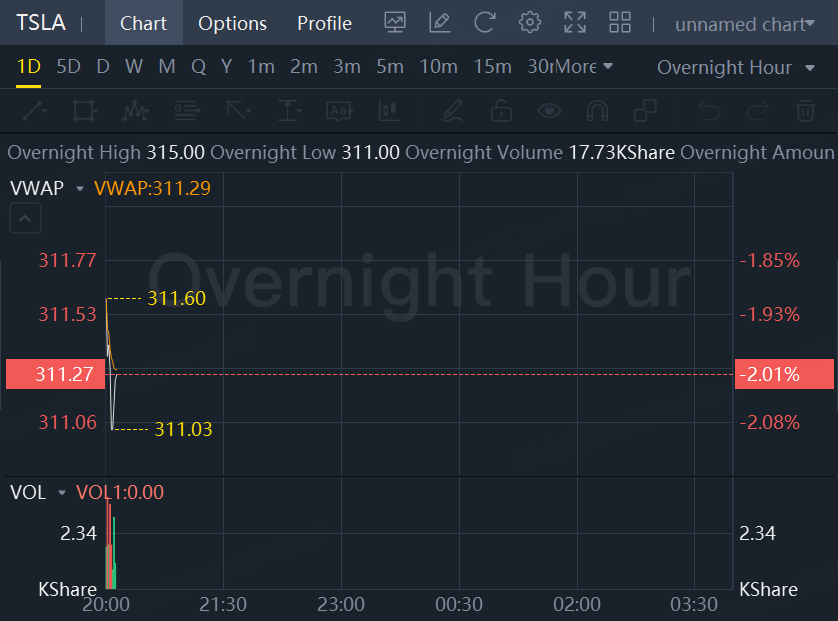Switch to the Profile tab
This screenshot has height=621, width=838.
coord(324,23)
